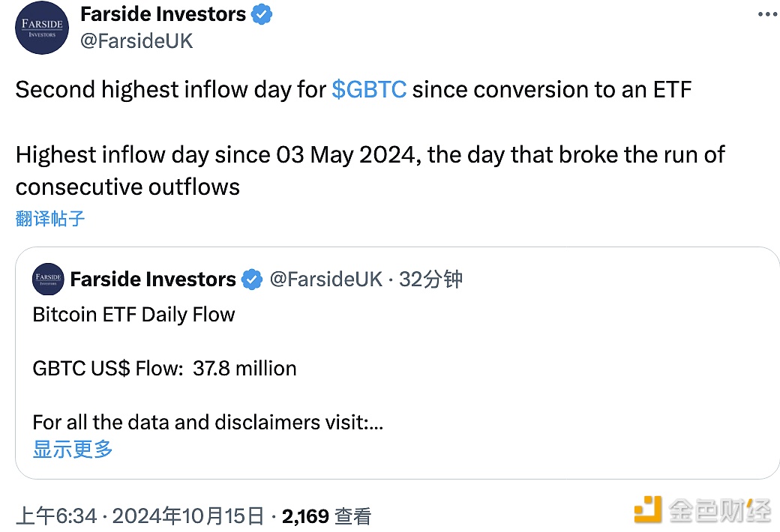Screen dimensions: 780x532
Task: Click the quoted tweet's verified badge
Action: [252, 279]
